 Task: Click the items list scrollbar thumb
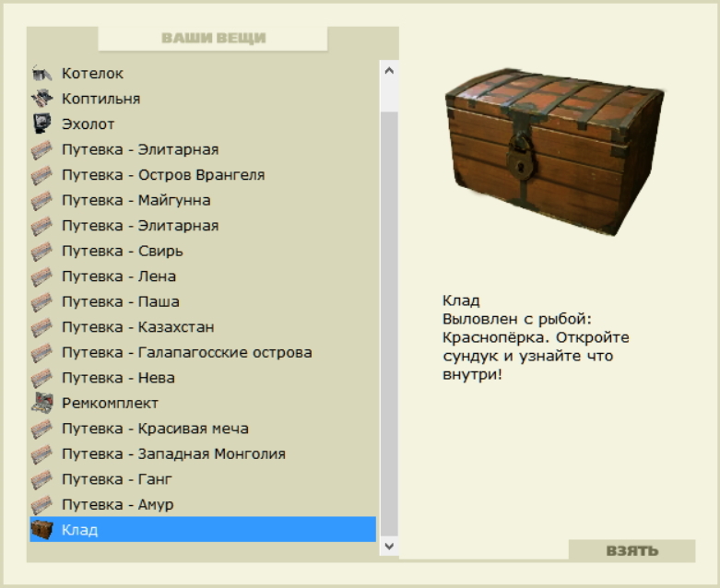click(389, 323)
